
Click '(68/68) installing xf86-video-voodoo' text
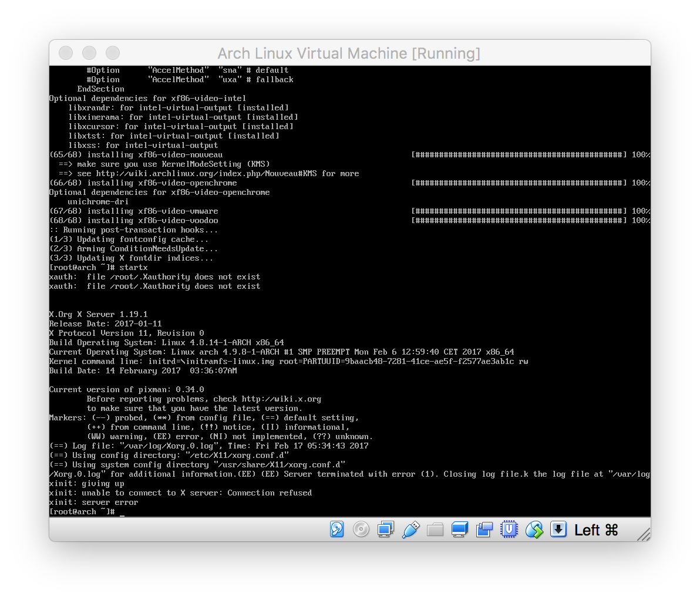click(x=133, y=221)
